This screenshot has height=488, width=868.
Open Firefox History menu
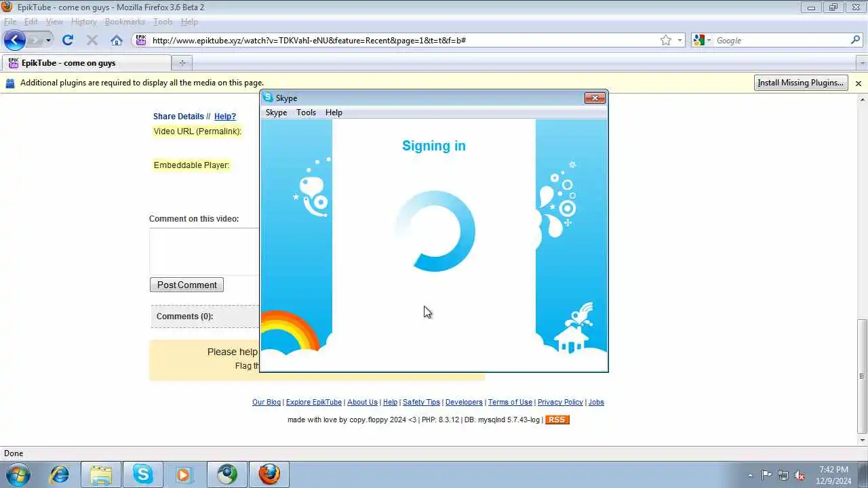(83, 22)
